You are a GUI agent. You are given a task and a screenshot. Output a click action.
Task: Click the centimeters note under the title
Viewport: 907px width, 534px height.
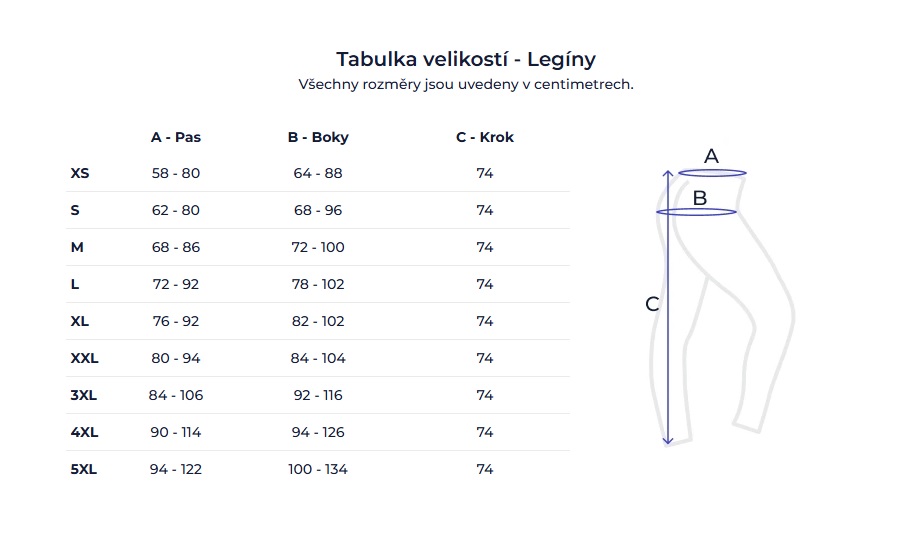[466, 84]
